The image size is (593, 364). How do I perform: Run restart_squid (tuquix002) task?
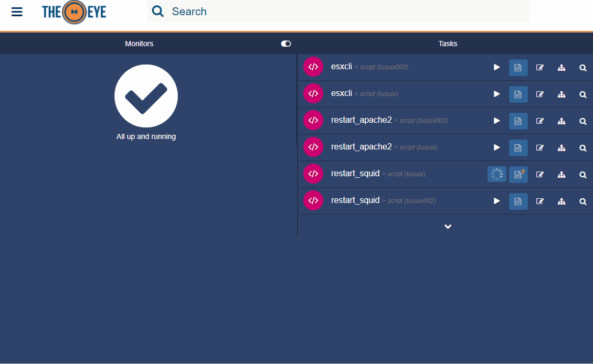[496, 201]
